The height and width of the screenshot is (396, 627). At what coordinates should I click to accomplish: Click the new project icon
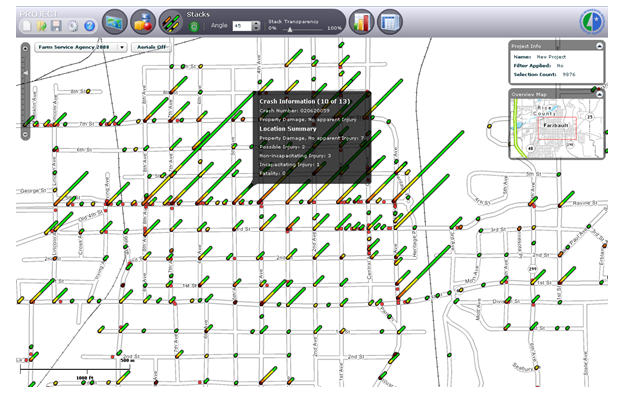tap(27, 26)
